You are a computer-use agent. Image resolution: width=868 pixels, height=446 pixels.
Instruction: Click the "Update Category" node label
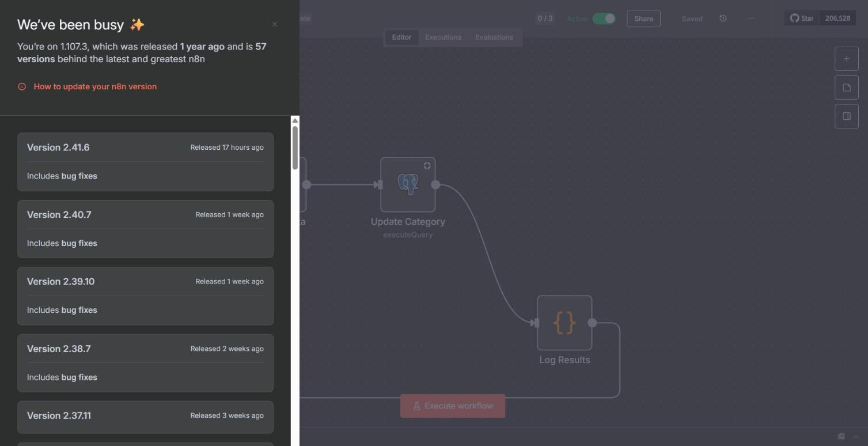[408, 222]
